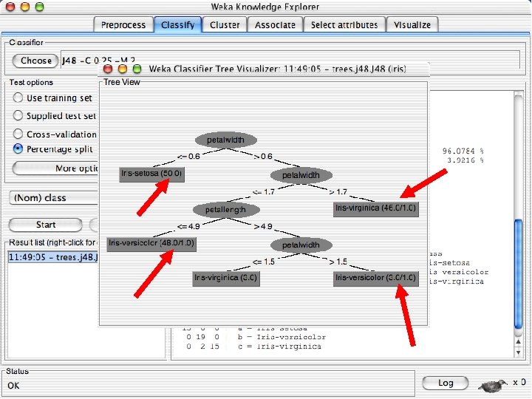532x399 pixels.
Task: Click the root petalwidth tree node
Action: click(226, 140)
